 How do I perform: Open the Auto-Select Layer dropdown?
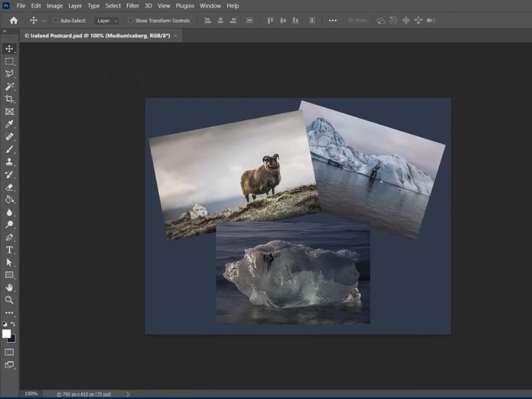pyautogui.click(x=106, y=21)
